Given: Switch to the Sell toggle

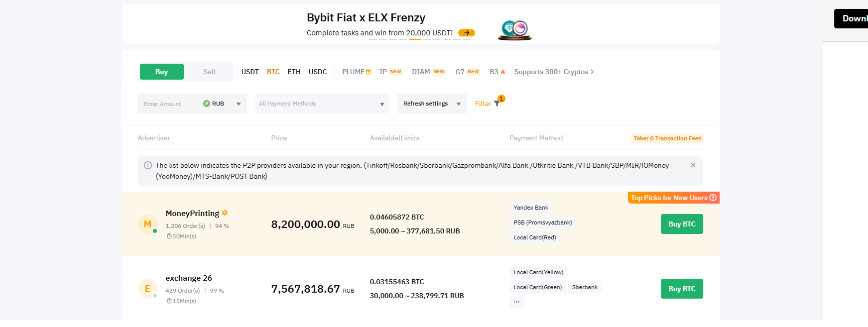Looking at the screenshot, I should [x=209, y=72].
